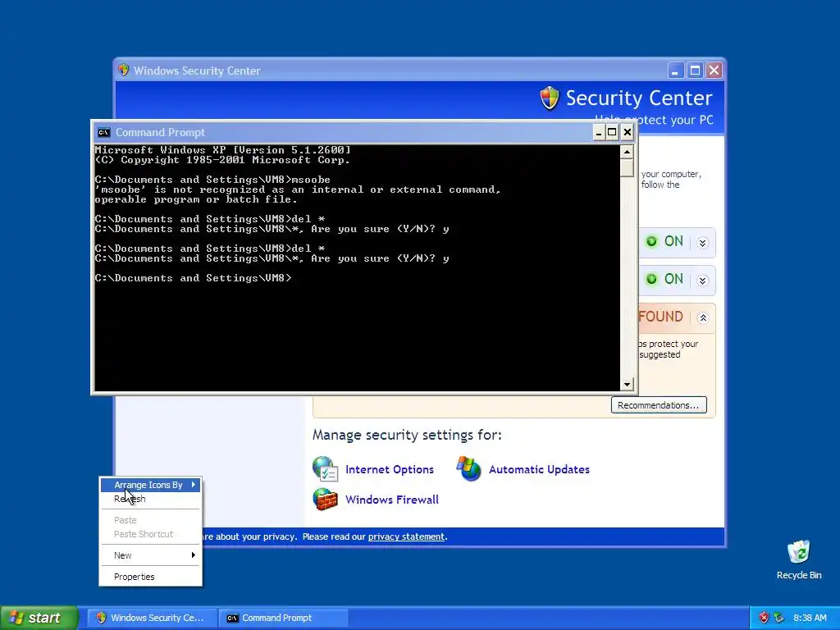Screen dimensions: 840x630
Task: Click the Microsoft Windows XP version line
Action: (x=223, y=150)
